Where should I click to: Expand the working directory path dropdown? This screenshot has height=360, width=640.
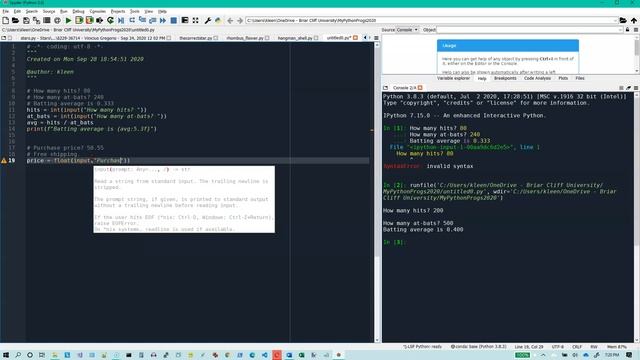pyautogui.click(x=615, y=20)
